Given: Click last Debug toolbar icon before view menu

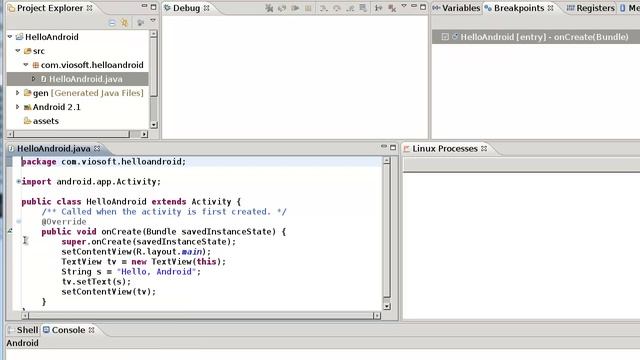Looking at the screenshot, I should click(x=392, y=8).
